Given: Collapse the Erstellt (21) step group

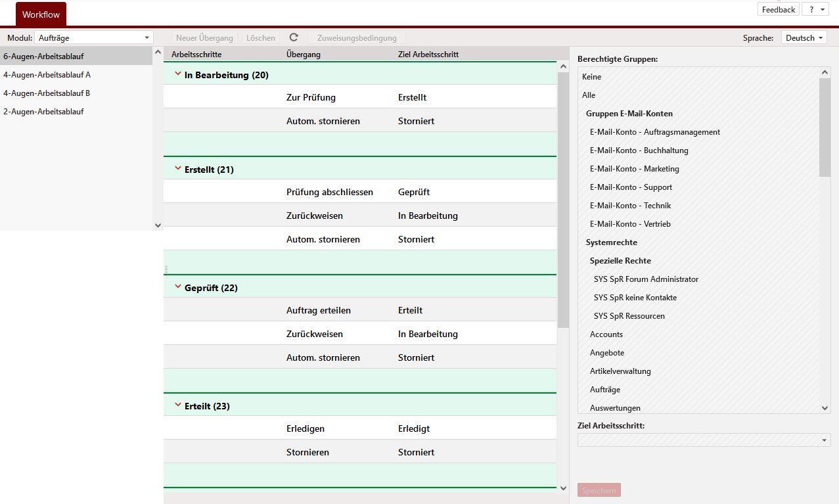Looking at the screenshot, I should pos(177,169).
